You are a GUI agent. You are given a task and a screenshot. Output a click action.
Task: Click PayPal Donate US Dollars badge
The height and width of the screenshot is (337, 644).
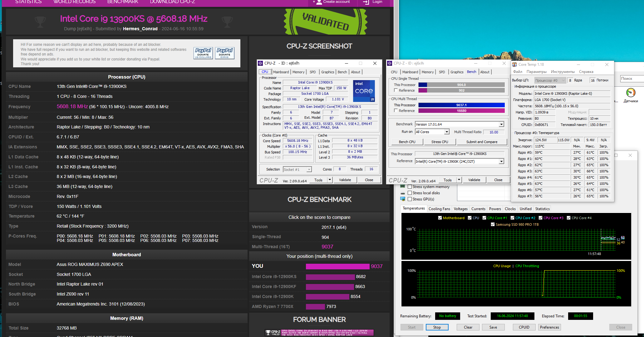203,53
